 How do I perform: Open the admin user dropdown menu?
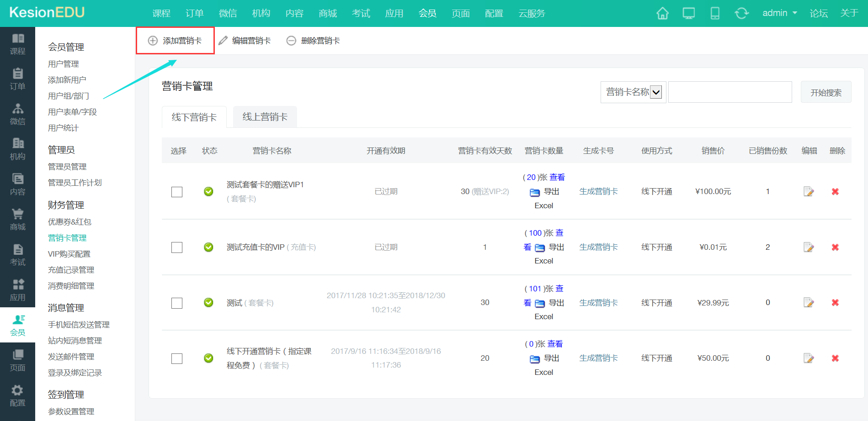(779, 13)
